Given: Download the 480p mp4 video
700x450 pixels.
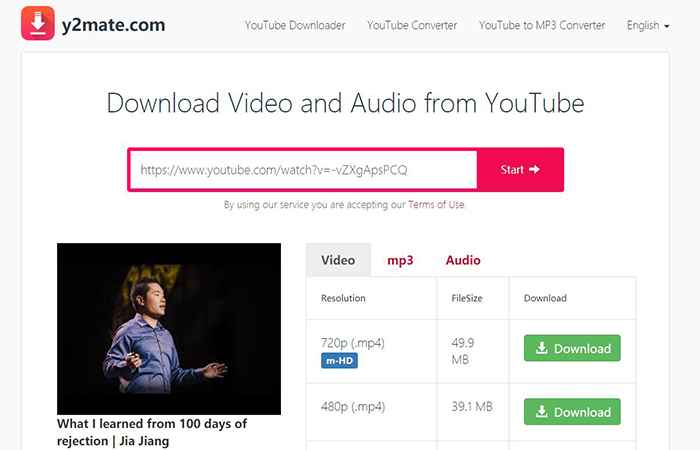Looking at the screenshot, I should (572, 412).
